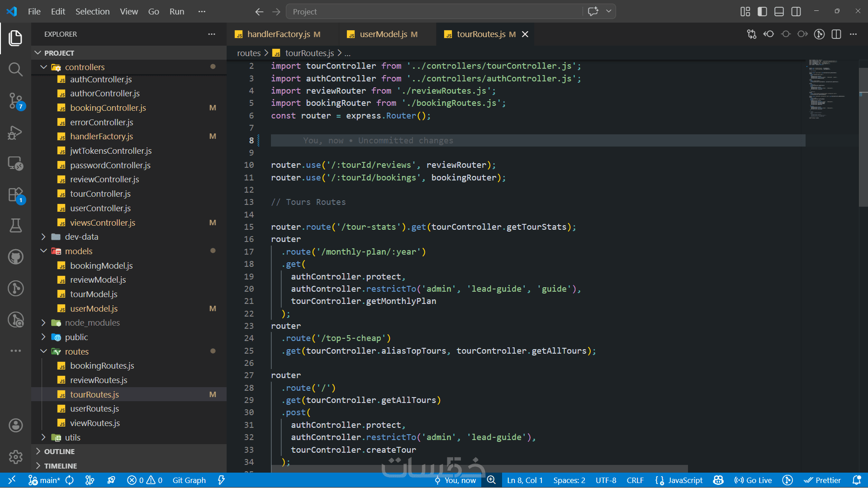Screen dimensions: 868x488
Task: Open the Selection menu
Action: pyautogui.click(x=92, y=11)
